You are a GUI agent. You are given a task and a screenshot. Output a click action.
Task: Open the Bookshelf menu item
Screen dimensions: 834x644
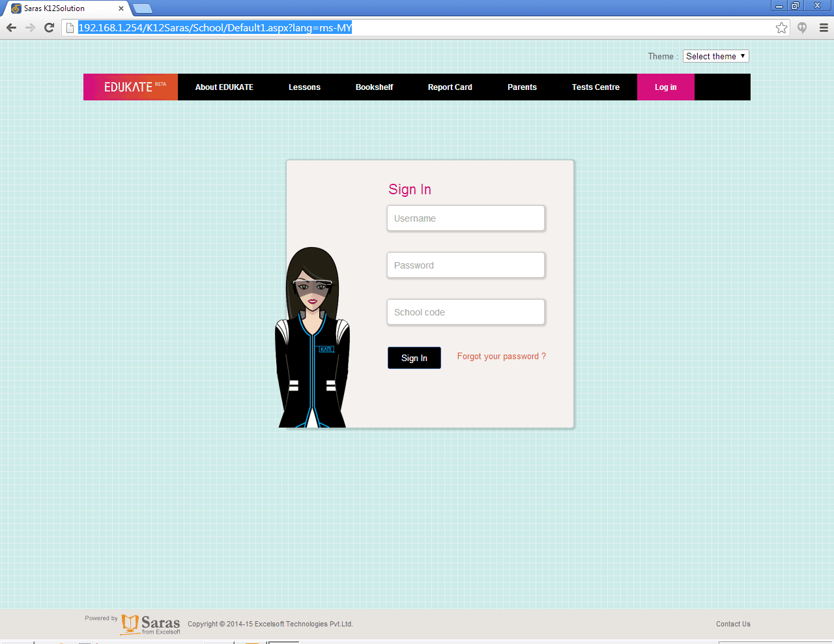coord(374,87)
